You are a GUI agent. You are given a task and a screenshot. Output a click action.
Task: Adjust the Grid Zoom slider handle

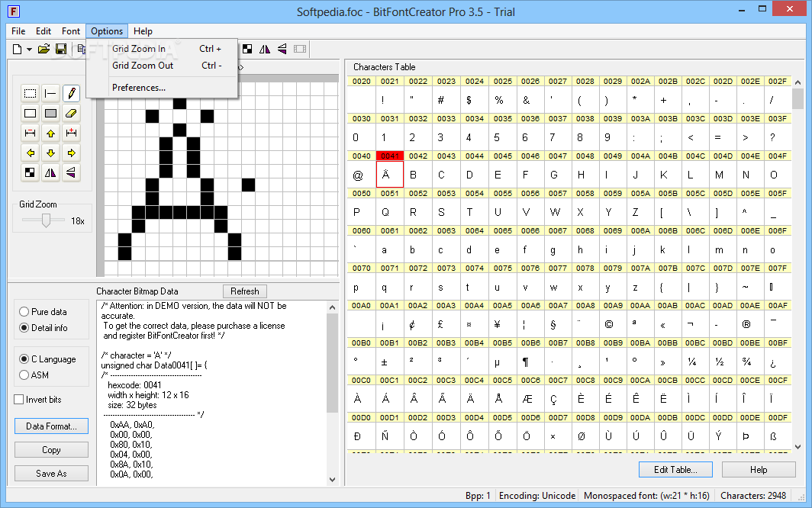46,220
